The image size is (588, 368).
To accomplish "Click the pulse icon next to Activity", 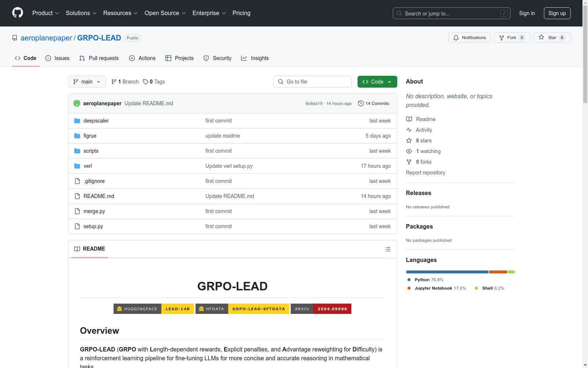I will (409, 130).
